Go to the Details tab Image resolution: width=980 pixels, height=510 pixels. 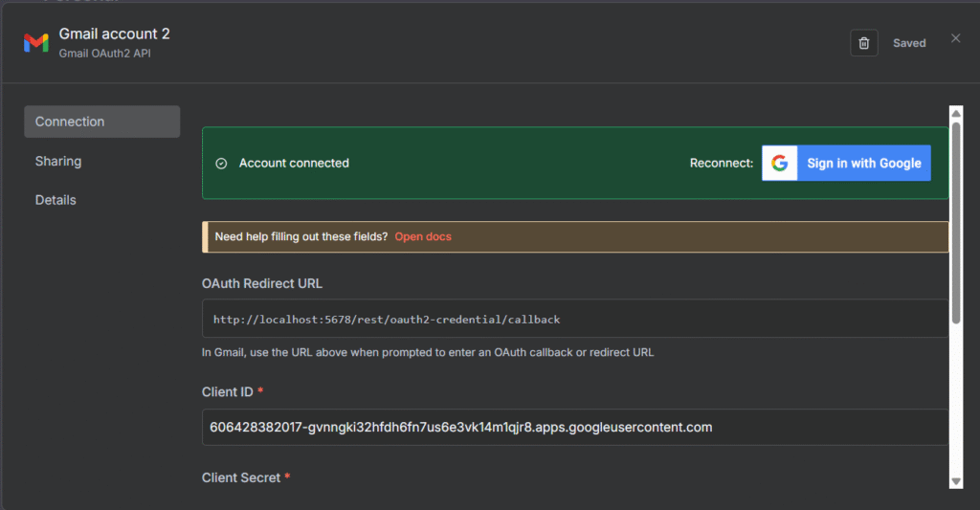click(x=56, y=200)
